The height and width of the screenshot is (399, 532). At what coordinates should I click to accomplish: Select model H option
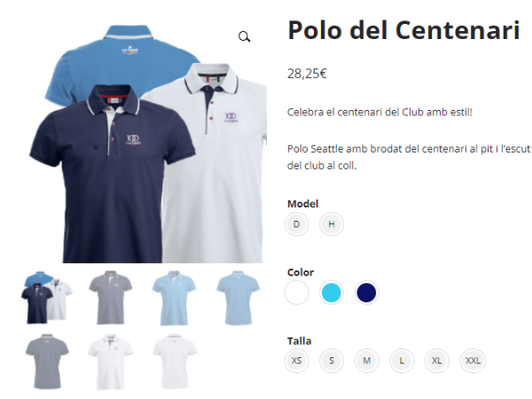332,224
